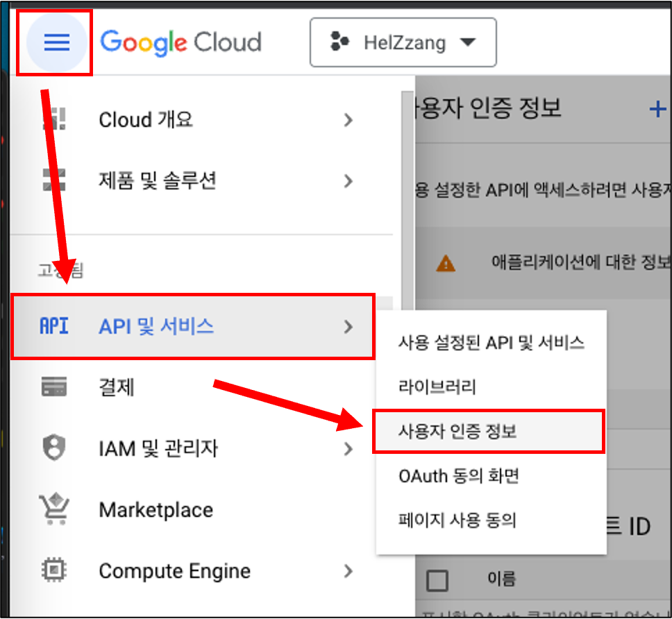This screenshot has height=619, width=672.
Task: Click the 고정됨 section label
Action: click(60, 271)
